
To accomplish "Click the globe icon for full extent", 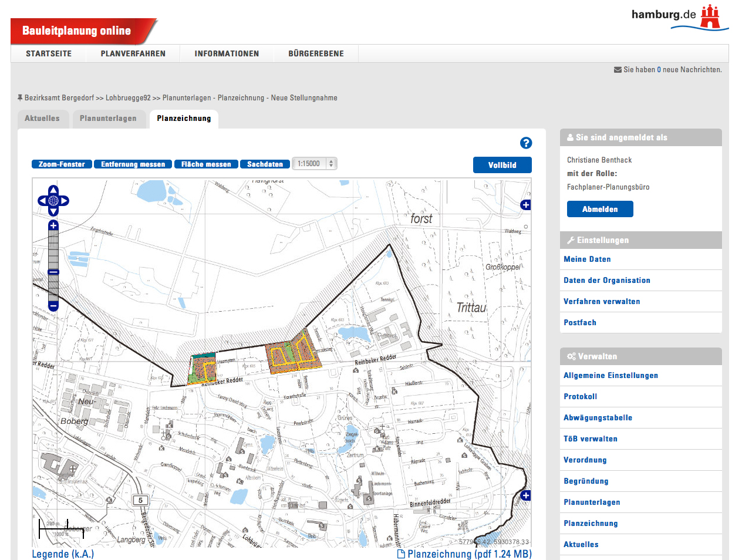I will 53,201.
